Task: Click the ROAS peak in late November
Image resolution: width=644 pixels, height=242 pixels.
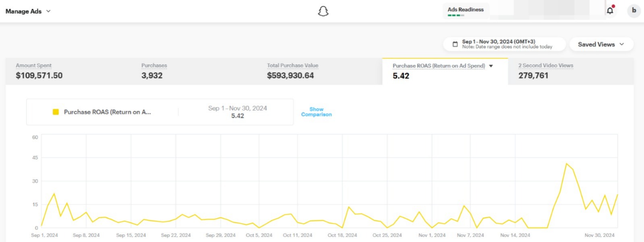Action: tap(566, 163)
